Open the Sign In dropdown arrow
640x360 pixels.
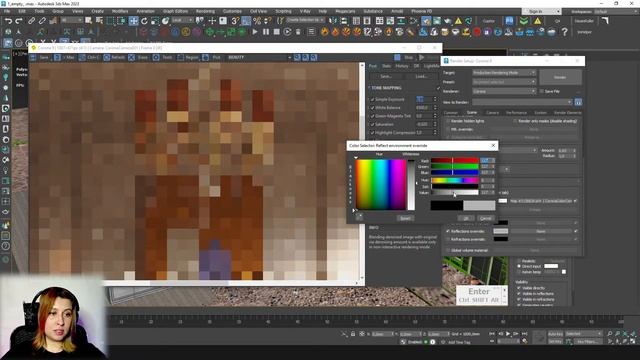(x=558, y=11)
